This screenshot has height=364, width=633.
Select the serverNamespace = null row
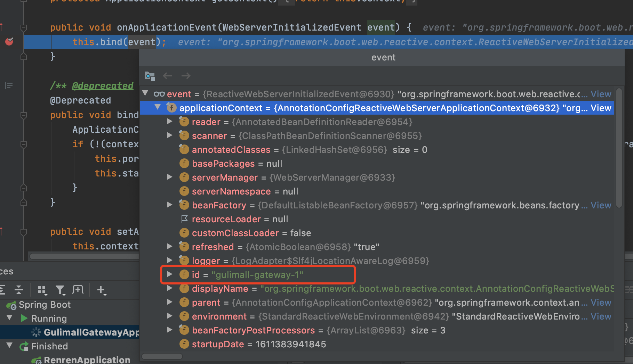coord(377,191)
